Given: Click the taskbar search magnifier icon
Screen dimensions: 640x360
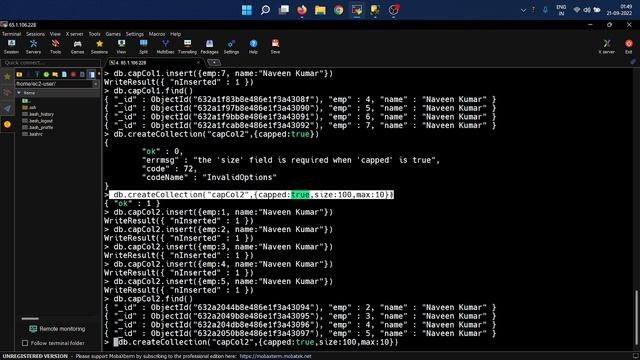Looking at the screenshot, I should click(x=265, y=10).
